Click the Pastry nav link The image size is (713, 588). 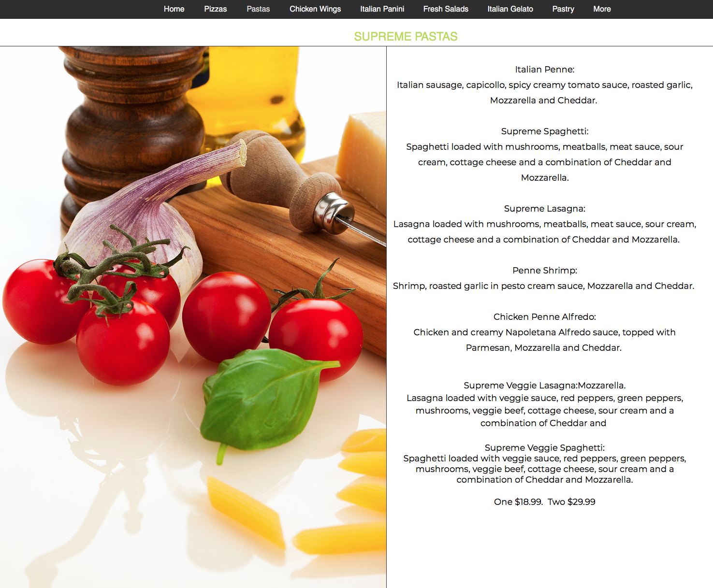563,9
